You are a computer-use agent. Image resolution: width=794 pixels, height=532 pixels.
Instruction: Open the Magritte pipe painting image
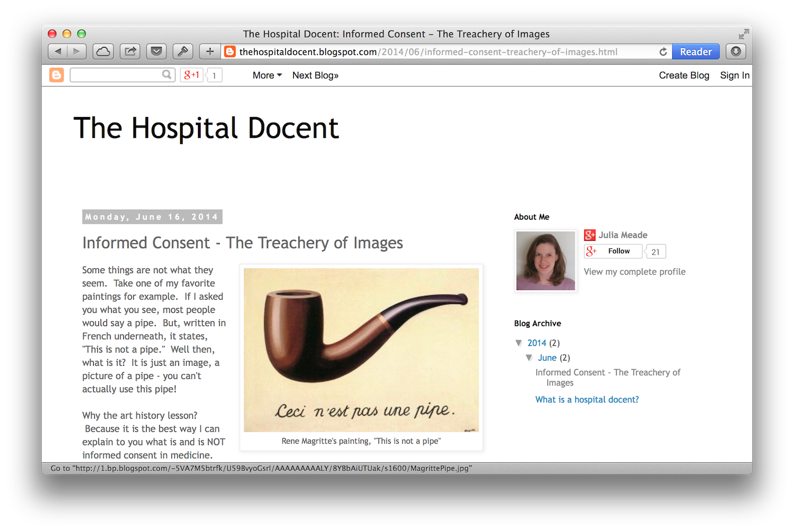[362, 350]
